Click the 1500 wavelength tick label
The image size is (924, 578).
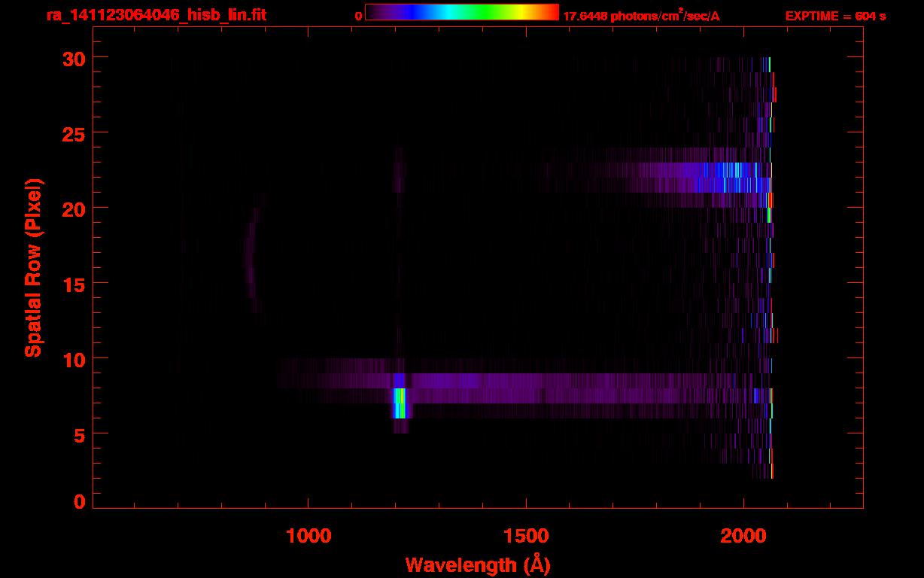point(526,536)
